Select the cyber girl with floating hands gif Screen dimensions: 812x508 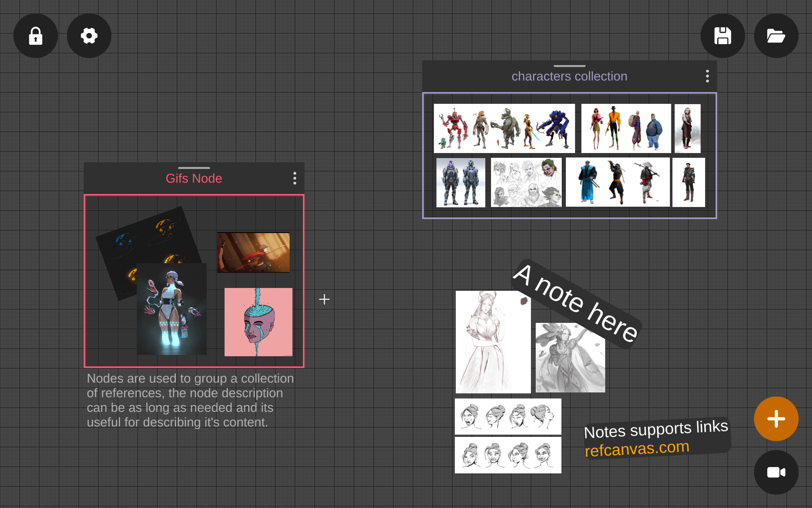click(172, 309)
